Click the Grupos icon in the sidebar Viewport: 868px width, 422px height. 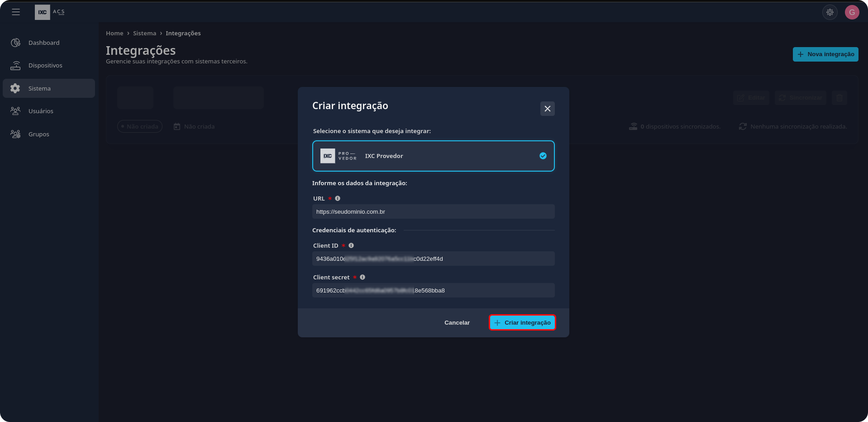coord(15,134)
